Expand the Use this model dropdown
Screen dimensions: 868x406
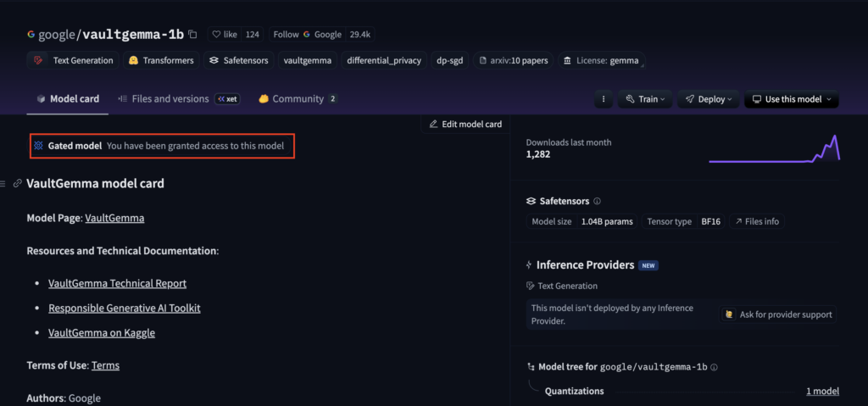(792, 99)
